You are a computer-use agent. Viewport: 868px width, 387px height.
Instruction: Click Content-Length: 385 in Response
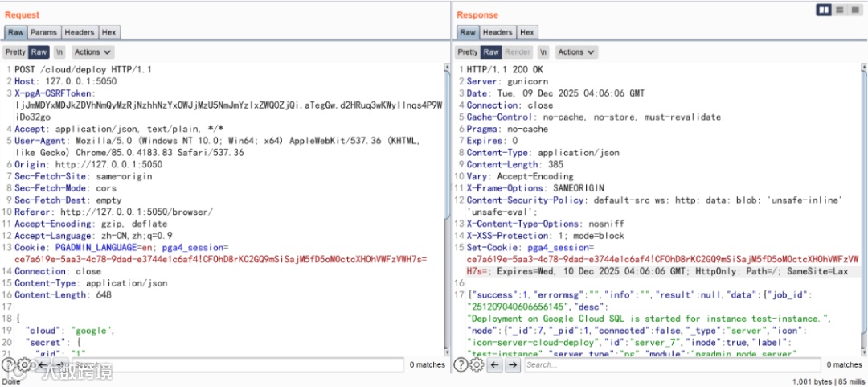coord(515,165)
